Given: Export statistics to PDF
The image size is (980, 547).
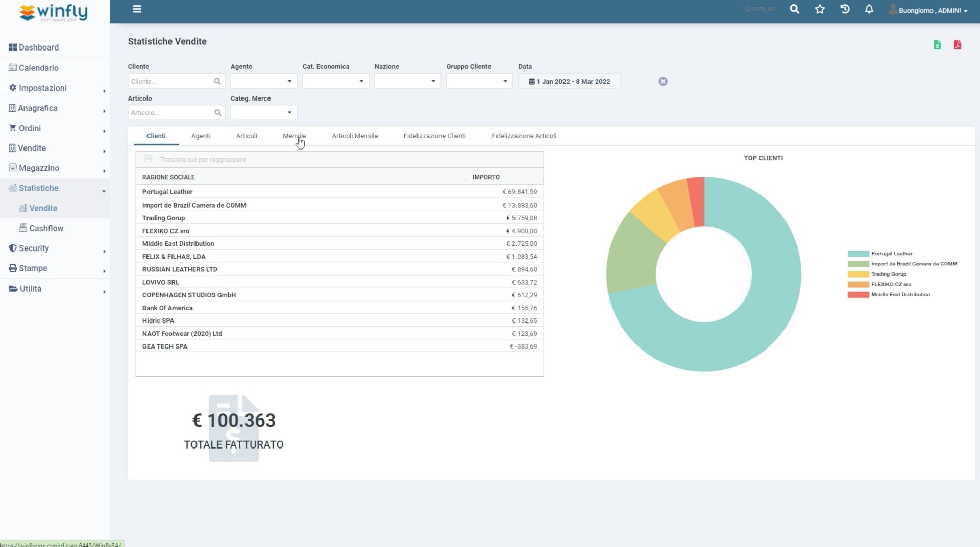Looking at the screenshot, I should coord(958,45).
